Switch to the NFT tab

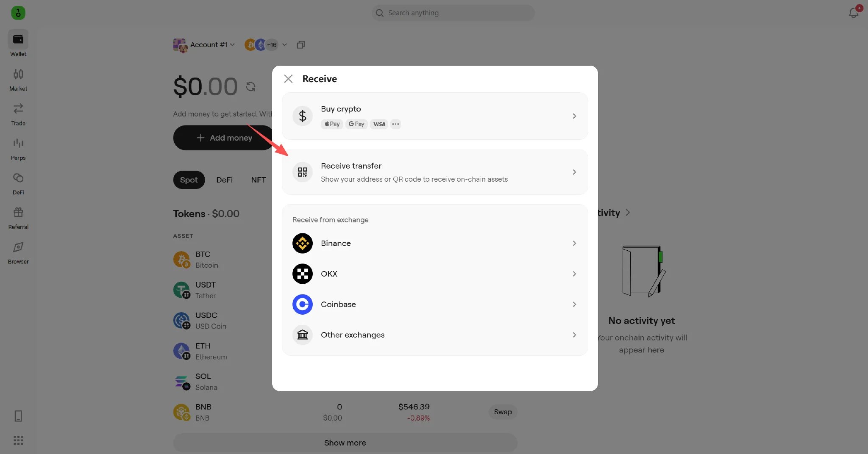(259, 180)
